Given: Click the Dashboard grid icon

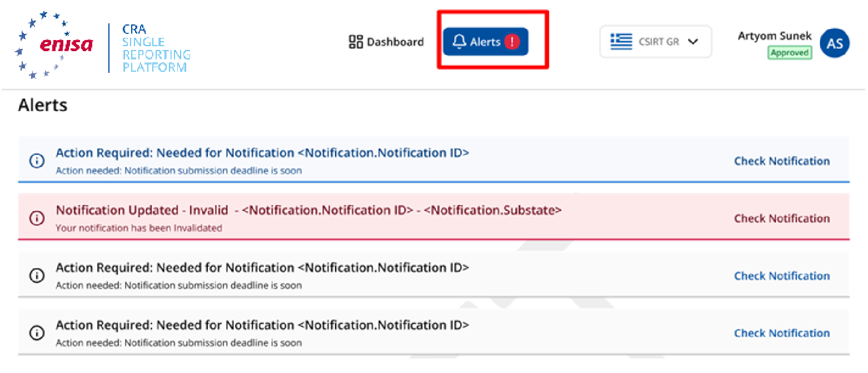Looking at the screenshot, I should point(356,42).
